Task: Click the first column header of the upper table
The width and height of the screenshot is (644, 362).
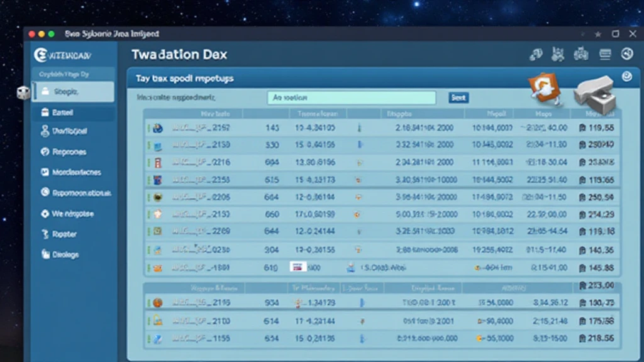Action: tap(214, 114)
